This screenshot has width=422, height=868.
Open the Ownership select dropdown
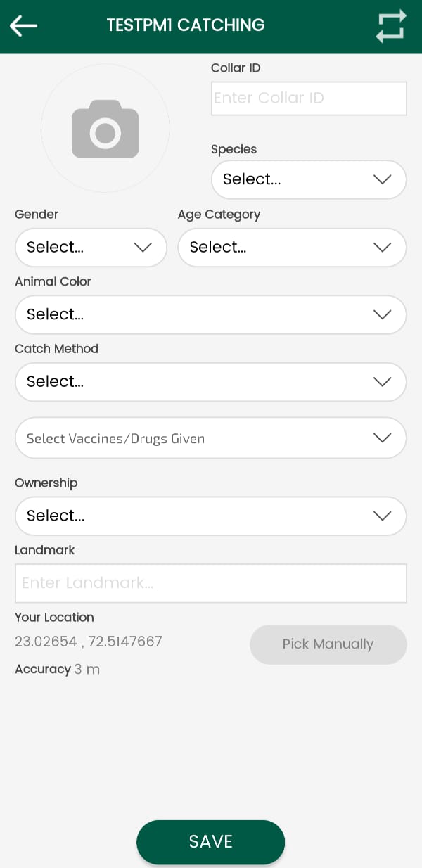coord(197,516)
